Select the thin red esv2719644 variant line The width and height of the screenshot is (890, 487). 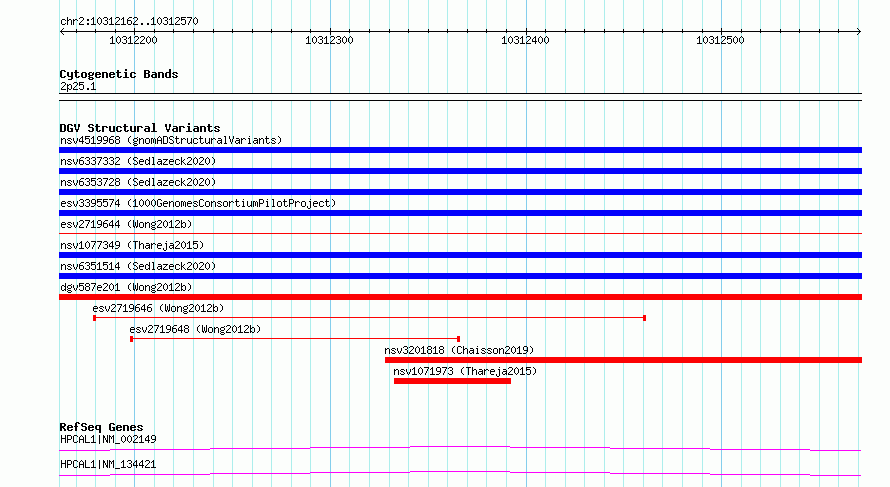[x=460, y=233]
